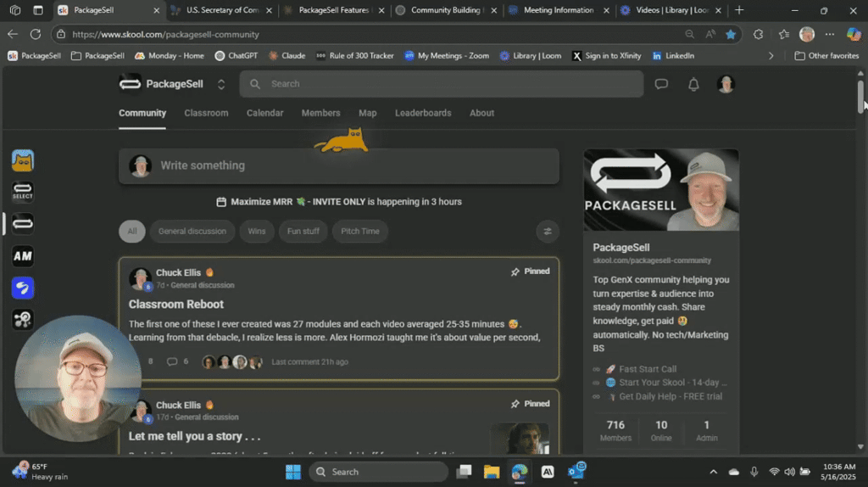Open the profile avatar menu in Skool header

(x=726, y=84)
